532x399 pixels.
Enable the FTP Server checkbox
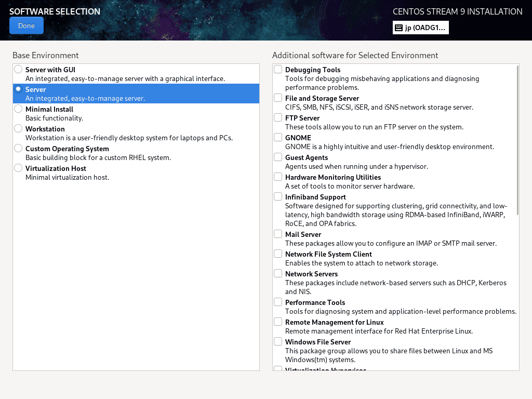point(278,117)
